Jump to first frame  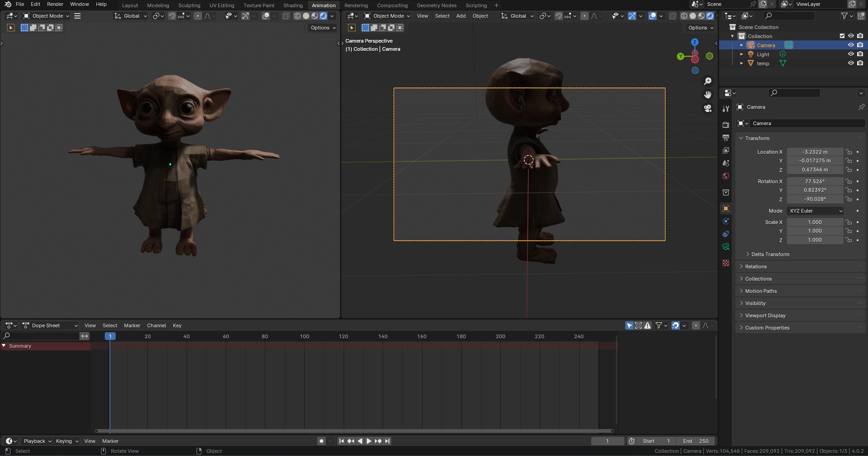[342, 441]
